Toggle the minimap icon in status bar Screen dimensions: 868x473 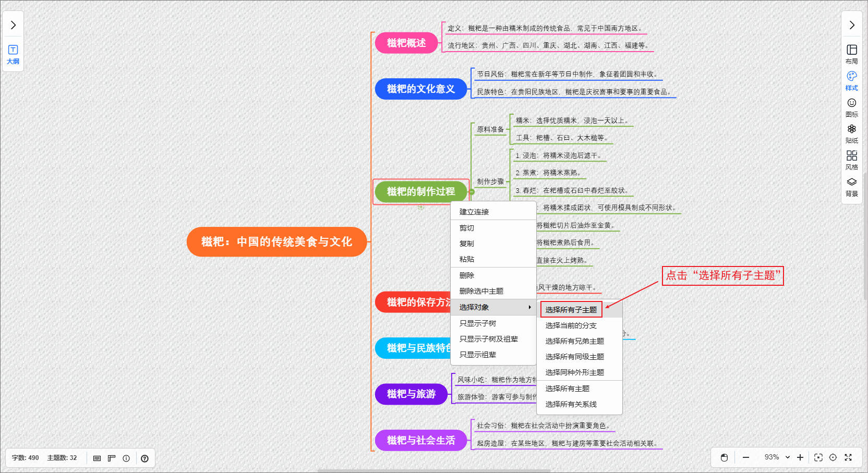coord(97,458)
